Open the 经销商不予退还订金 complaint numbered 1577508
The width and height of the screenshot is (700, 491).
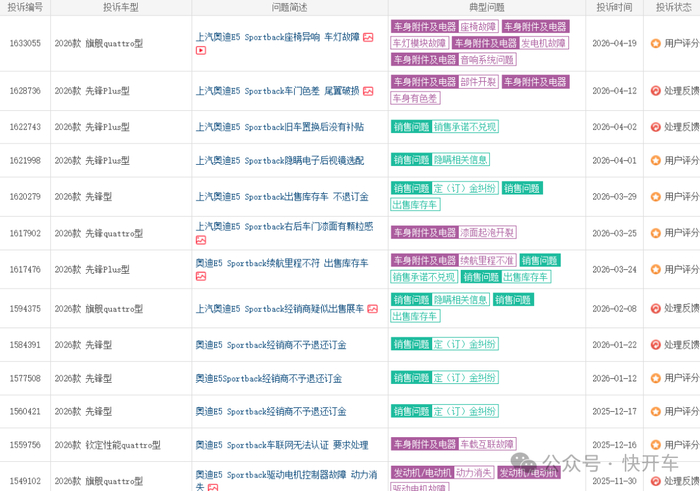pyautogui.click(x=269, y=379)
